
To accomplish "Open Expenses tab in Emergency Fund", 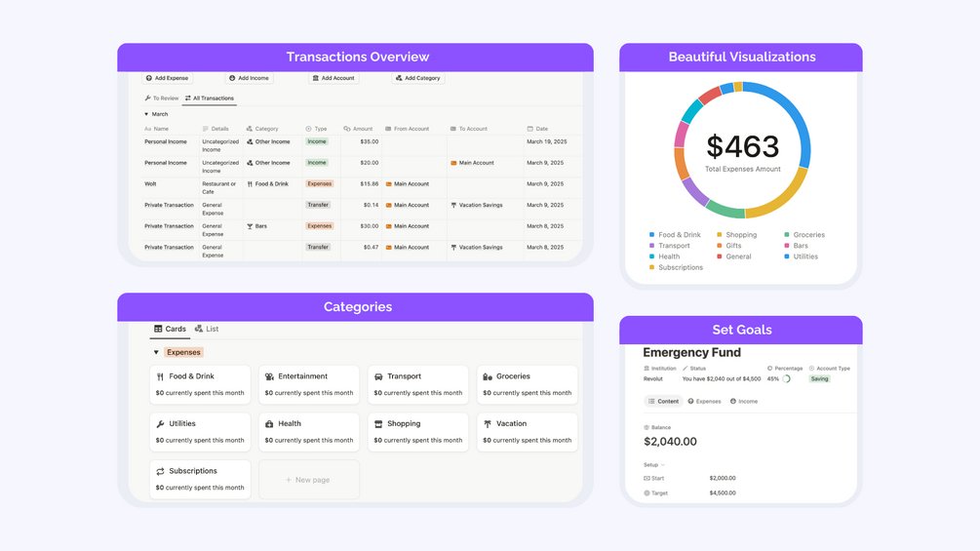I will [704, 401].
